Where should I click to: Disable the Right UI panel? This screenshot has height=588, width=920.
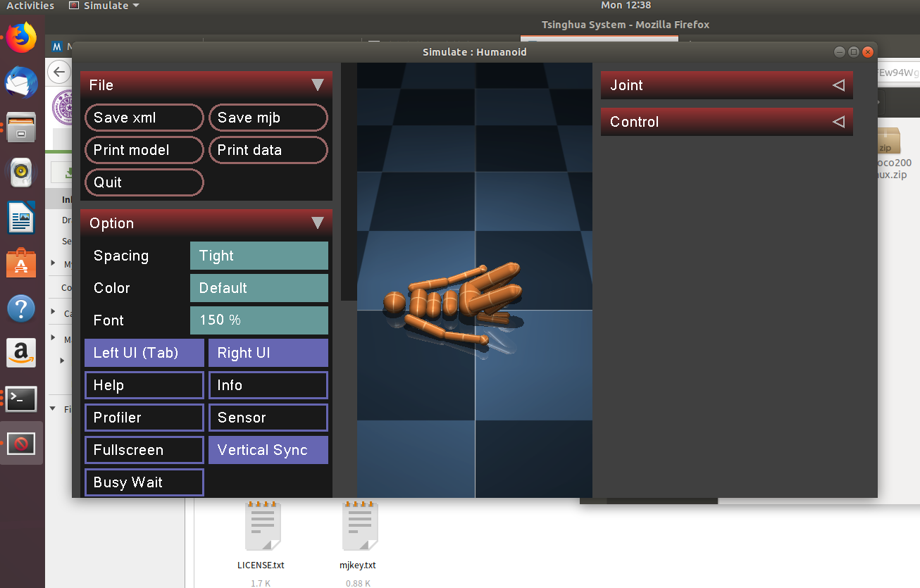[x=268, y=352]
